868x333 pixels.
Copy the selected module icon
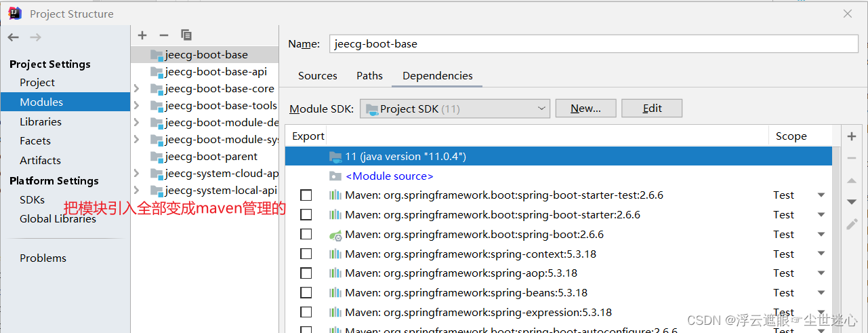coord(186,35)
